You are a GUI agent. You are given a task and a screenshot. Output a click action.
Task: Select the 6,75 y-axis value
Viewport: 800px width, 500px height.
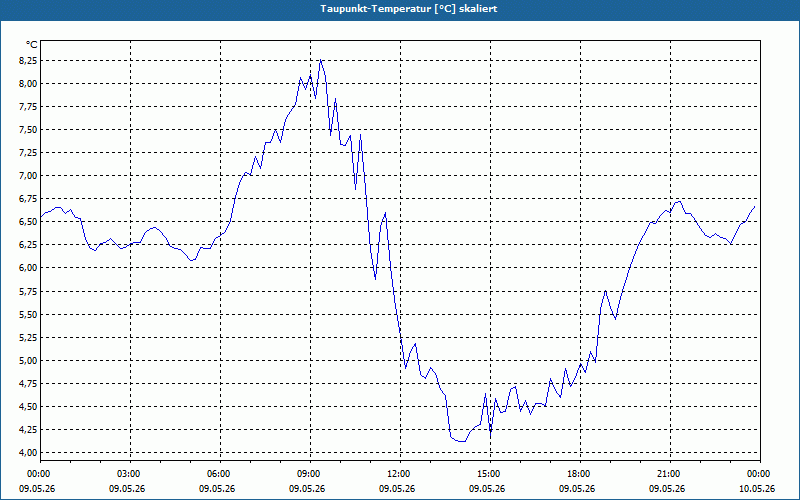click(x=27, y=198)
